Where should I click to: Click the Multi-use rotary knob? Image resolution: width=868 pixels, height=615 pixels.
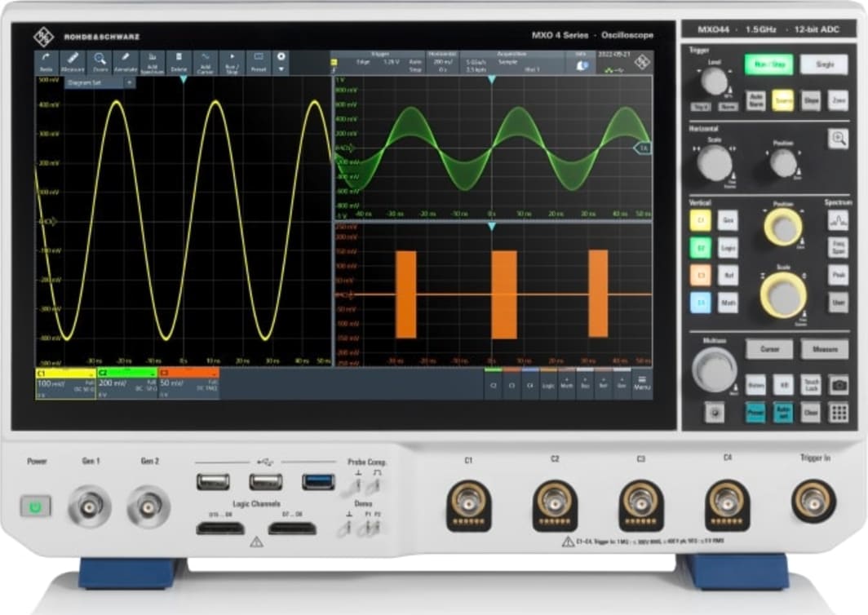tap(714, 369)
